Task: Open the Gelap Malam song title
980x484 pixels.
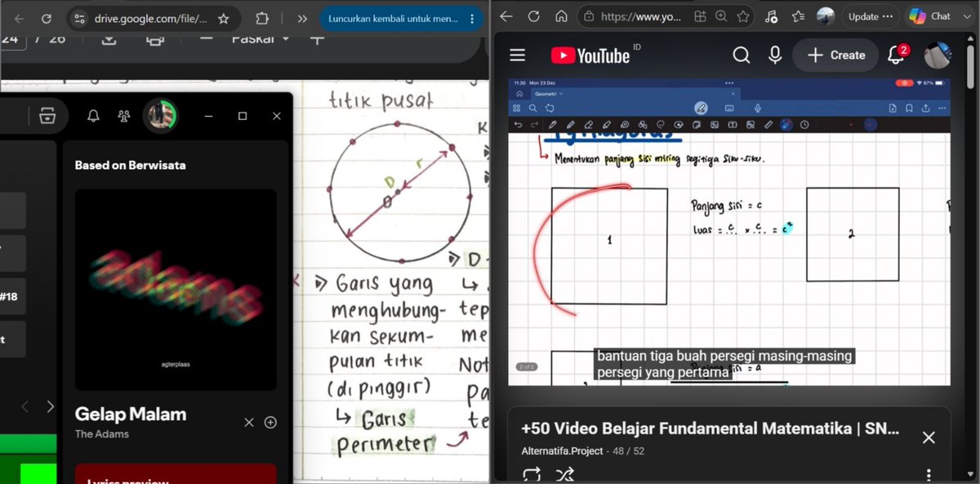Action: pyautogui.click(x=131, y=414)
